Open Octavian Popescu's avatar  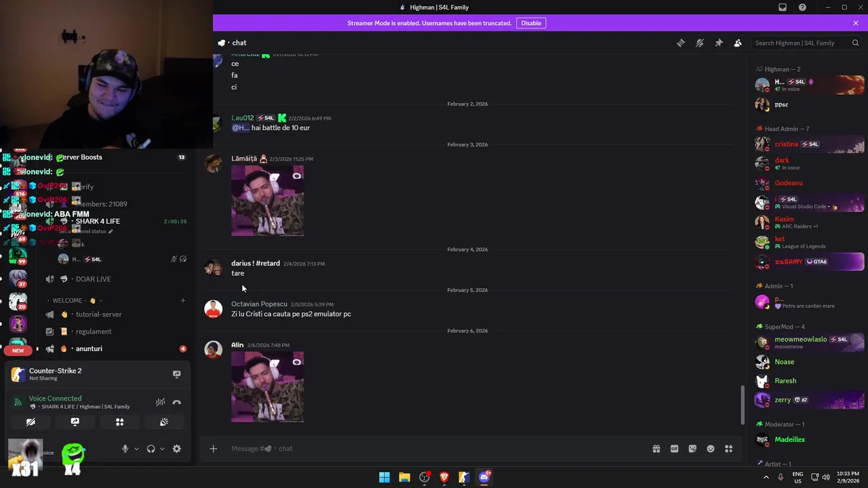pos(214,308)
